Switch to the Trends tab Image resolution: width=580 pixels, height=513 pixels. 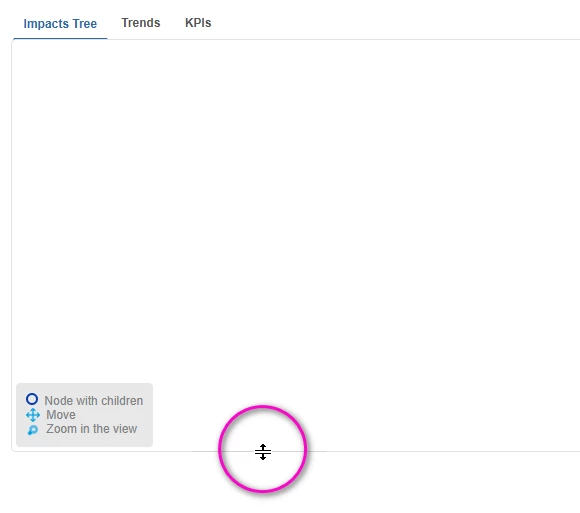coord(141,23)
